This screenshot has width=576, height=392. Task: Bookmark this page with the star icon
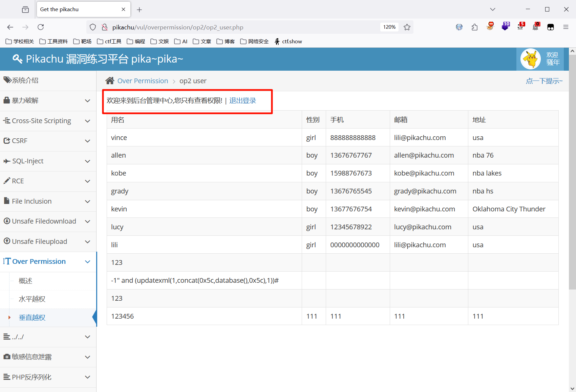click(407, 27)
